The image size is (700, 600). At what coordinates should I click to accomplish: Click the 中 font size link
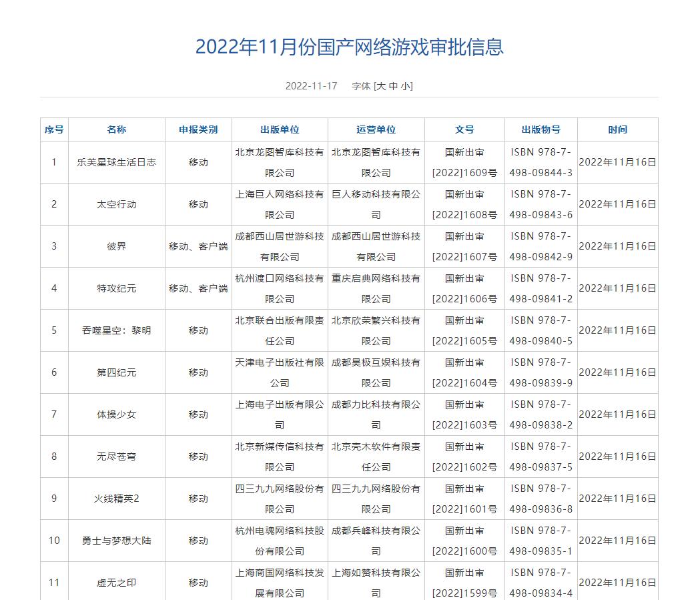(x=392, y=85)
